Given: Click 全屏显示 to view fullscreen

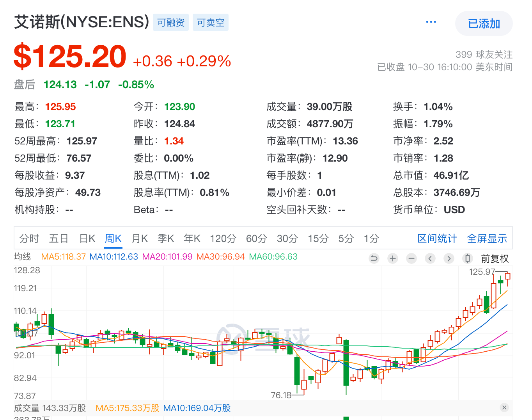Looking at the screenshot, I should [487, 238].
